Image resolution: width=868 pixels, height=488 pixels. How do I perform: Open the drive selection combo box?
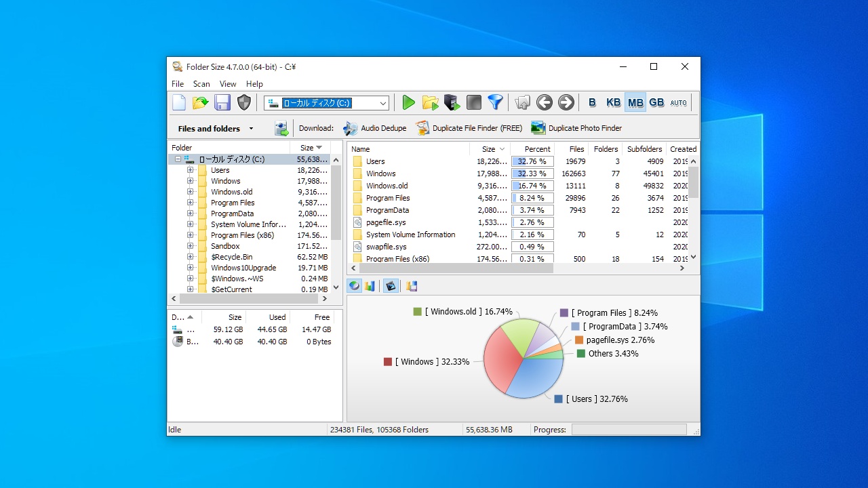pyautogui.click(x=327, y=103)
